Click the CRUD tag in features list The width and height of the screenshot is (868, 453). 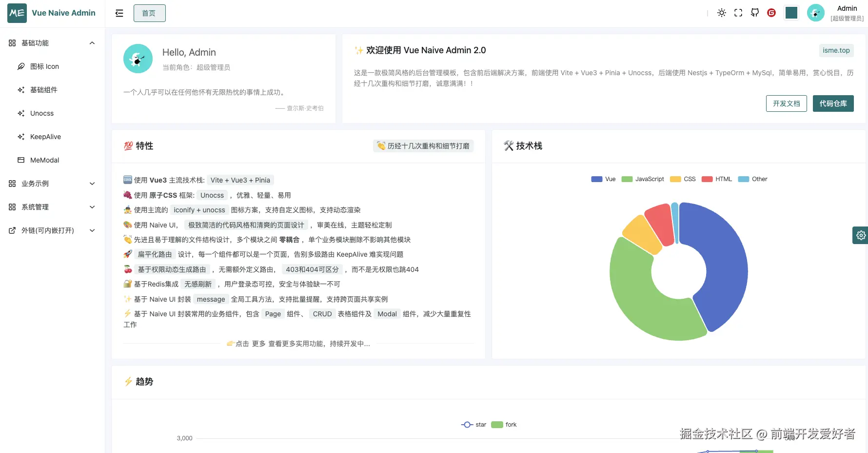(322, 314)
